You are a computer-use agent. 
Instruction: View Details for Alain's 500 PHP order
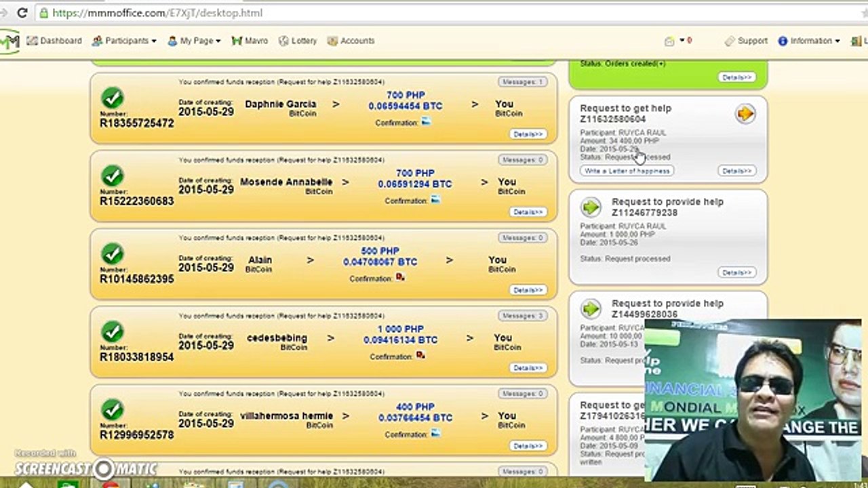pos(528,290)
